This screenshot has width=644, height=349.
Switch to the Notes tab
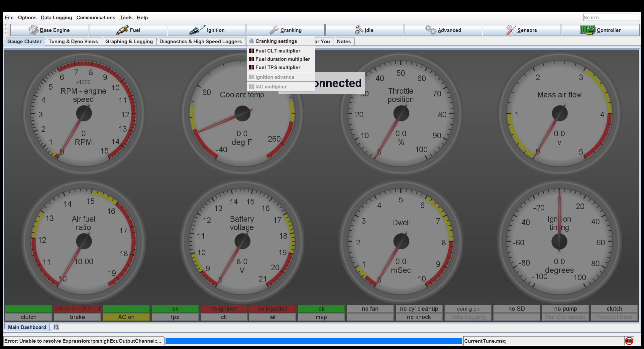click(x=344, y=42)
